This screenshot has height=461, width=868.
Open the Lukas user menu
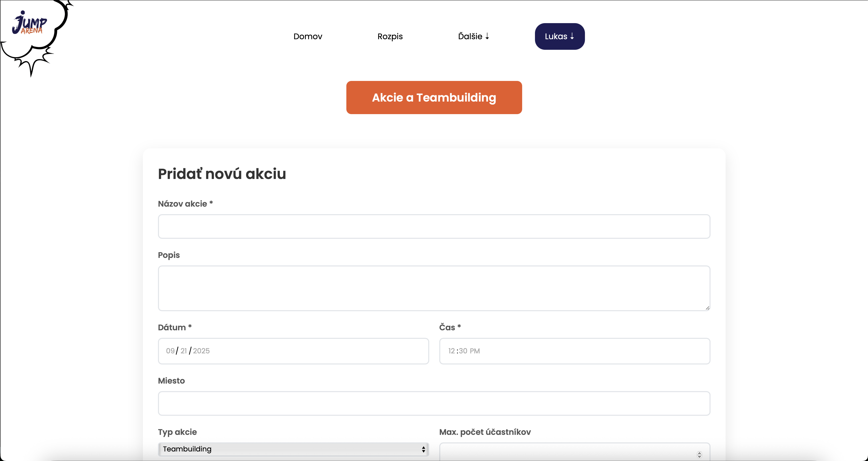click(560, 36)
